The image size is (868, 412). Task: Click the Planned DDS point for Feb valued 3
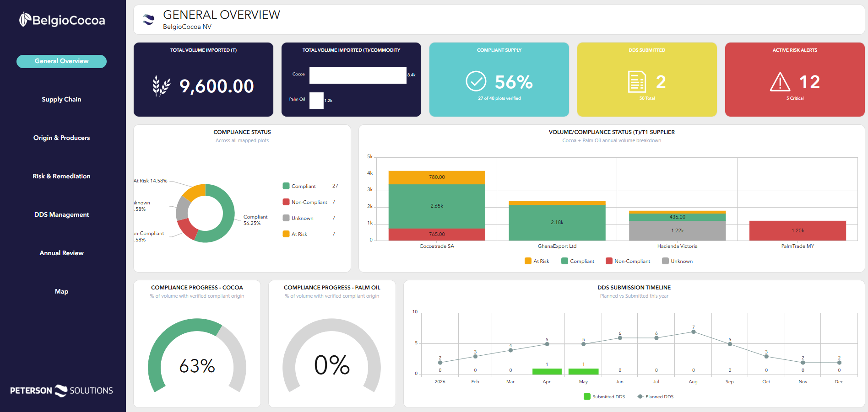475,356
